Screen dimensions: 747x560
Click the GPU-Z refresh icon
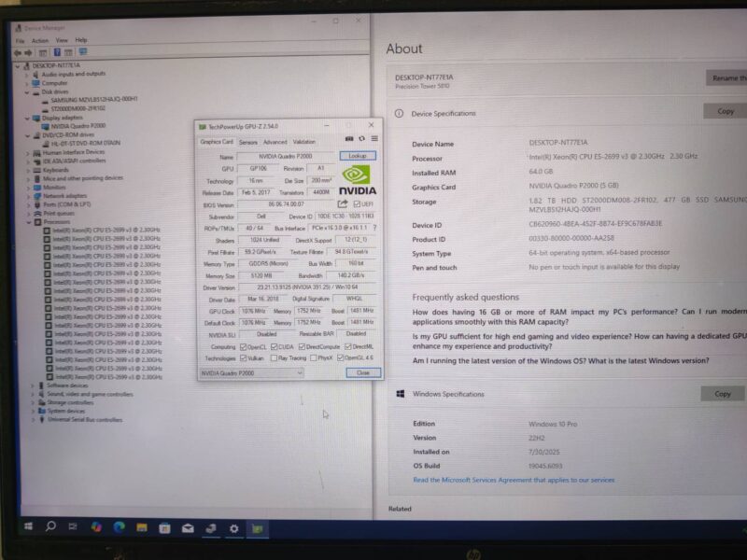[362, 138]
